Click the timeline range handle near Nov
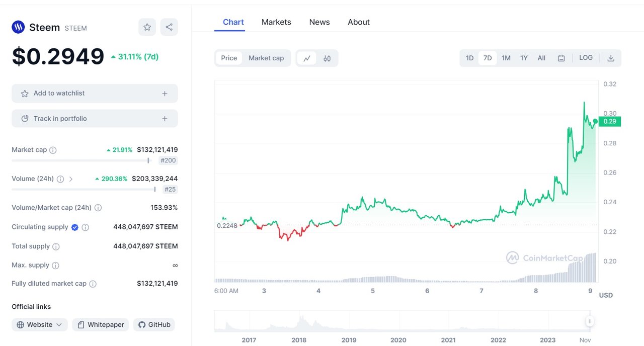This screenshot has height=346, width=644. tap(590, 321)
